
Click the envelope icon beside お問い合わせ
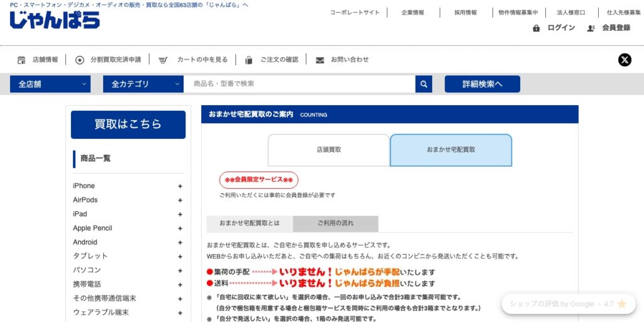tap(320, 60)
